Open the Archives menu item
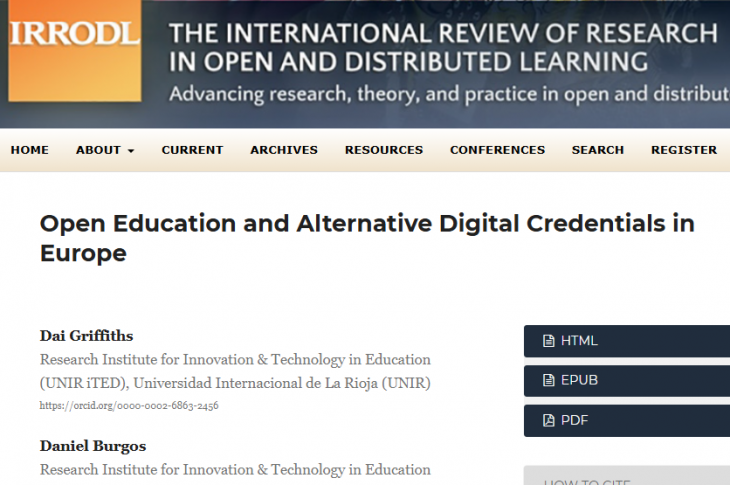 284,150
